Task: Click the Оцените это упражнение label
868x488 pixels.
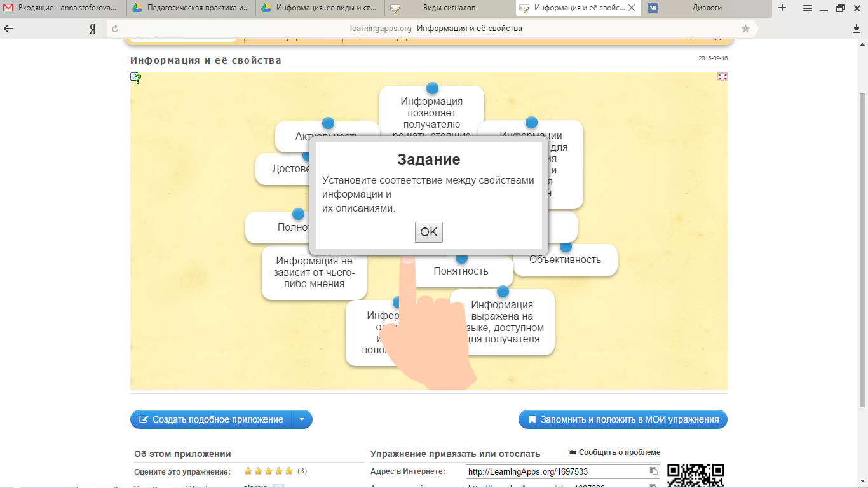Action: [182, 472]
